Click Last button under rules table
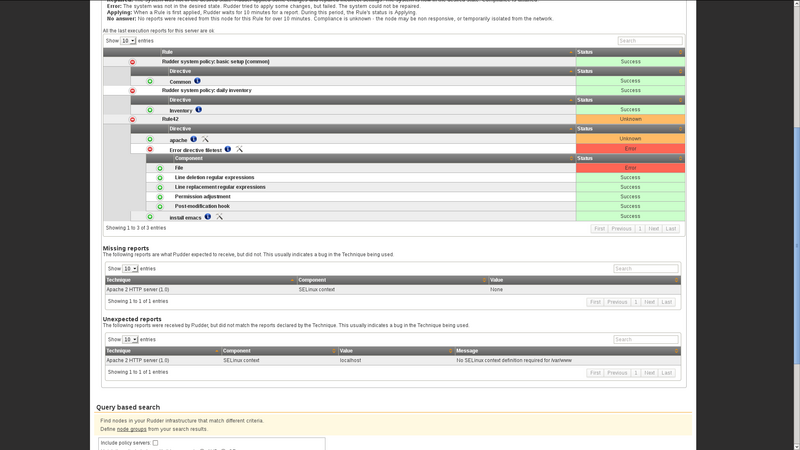Image resolution: width=800 pixels, height=450 pixels. 671,229
